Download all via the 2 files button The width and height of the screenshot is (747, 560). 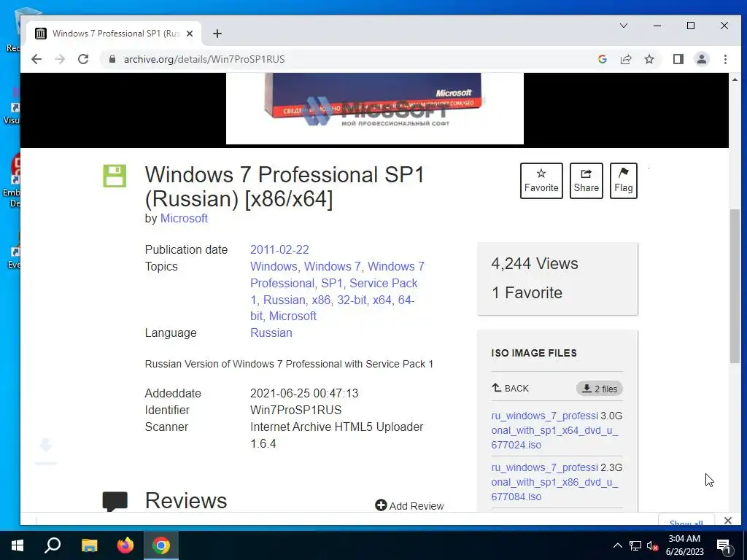tap(600, 389)
